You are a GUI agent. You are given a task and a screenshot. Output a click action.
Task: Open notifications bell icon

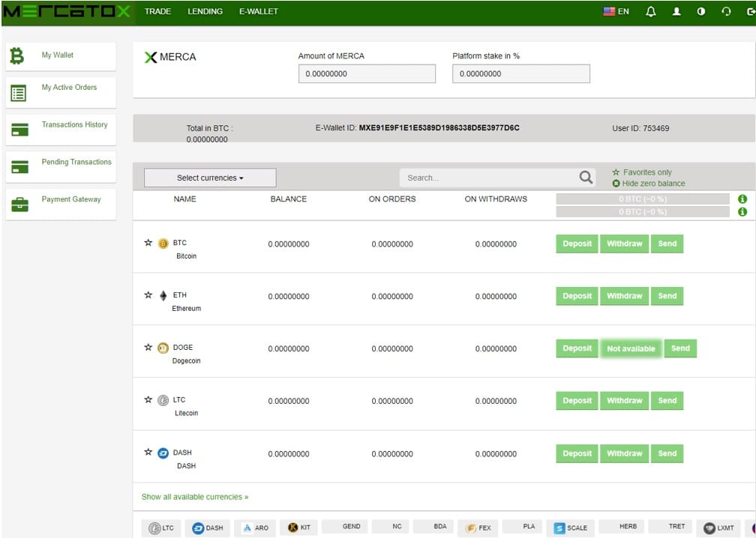tap(650, 11)
